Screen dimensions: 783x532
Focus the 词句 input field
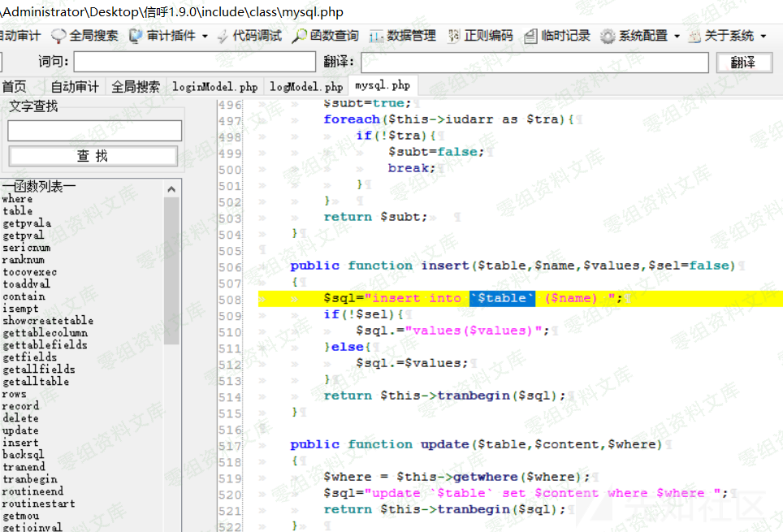click(x=194, y=62)
